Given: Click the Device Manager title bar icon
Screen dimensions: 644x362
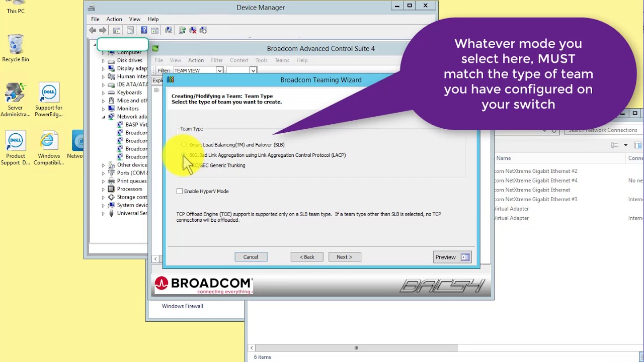Looking at the screenshot, I should [x=91, y=8].
